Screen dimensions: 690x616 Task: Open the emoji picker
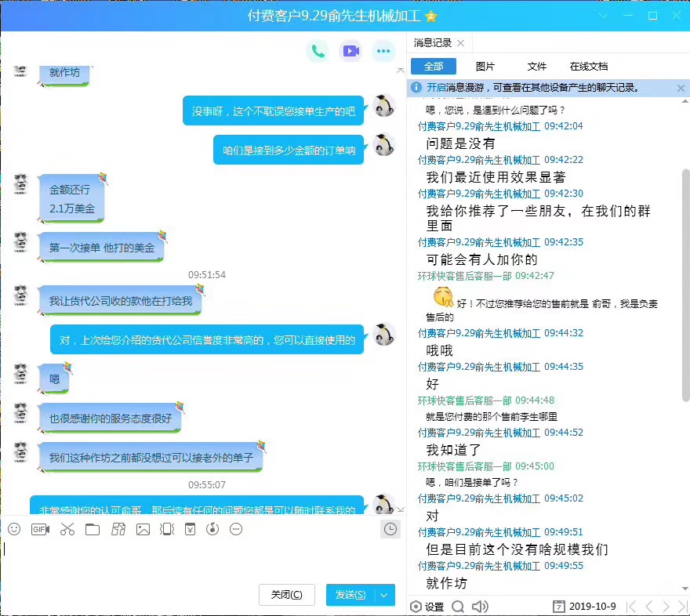tap(14, 529)
